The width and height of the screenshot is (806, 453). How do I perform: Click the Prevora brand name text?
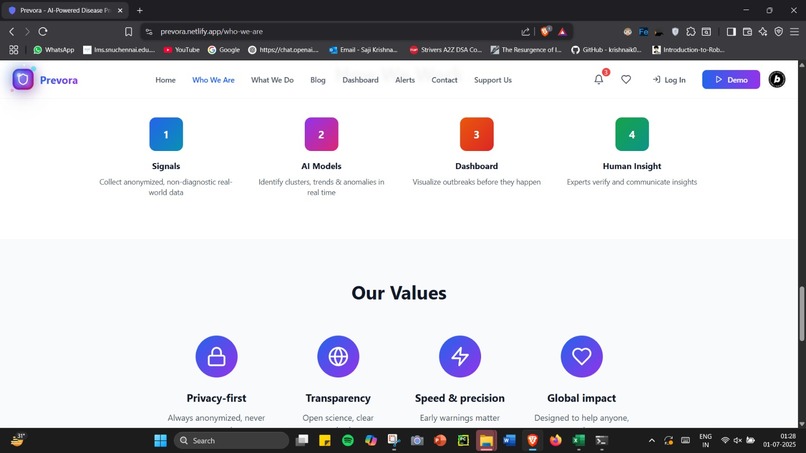pos(59,80)
